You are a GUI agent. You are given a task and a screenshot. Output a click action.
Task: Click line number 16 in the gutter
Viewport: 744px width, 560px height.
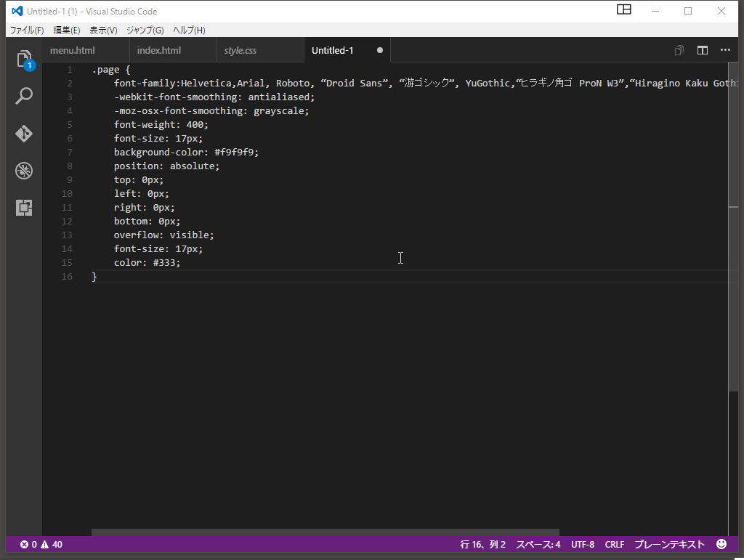point(67,277)
